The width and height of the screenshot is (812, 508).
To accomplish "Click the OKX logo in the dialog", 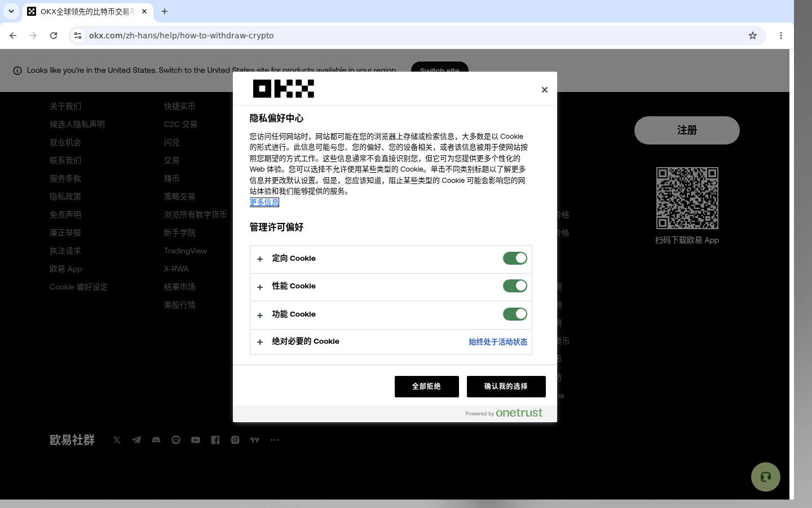I will coord(284,89).
